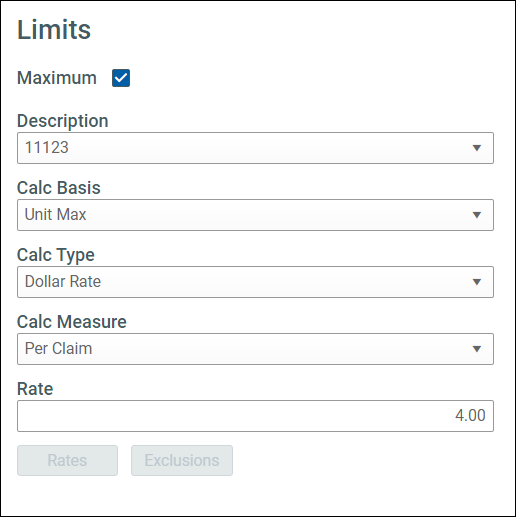Click the Maximum label text

[57, 78]
